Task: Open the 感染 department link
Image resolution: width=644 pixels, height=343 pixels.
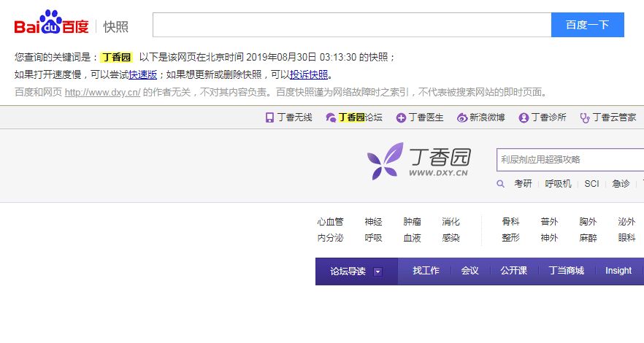Action: (451, 238)
